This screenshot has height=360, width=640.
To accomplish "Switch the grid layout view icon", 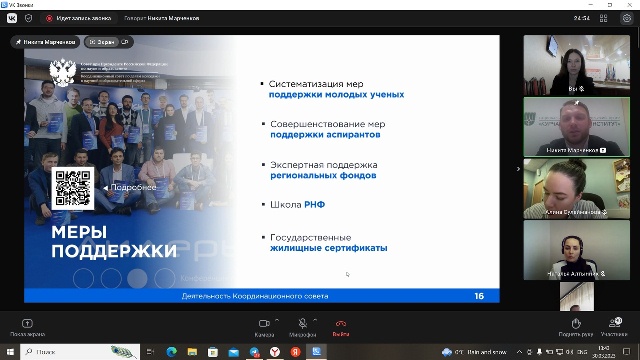I will click(x=603, y=18).
